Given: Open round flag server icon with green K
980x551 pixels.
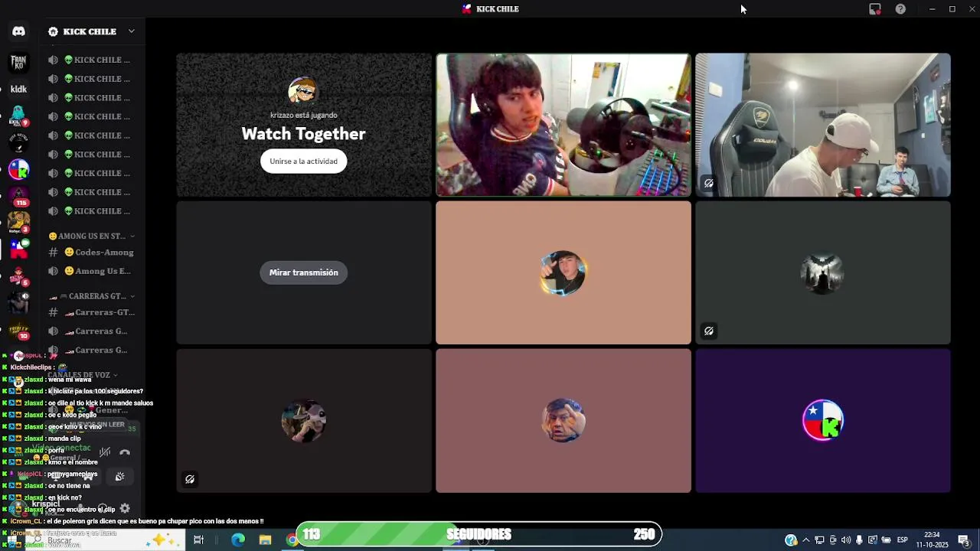Looking at the screenshot, I should 18,169.
